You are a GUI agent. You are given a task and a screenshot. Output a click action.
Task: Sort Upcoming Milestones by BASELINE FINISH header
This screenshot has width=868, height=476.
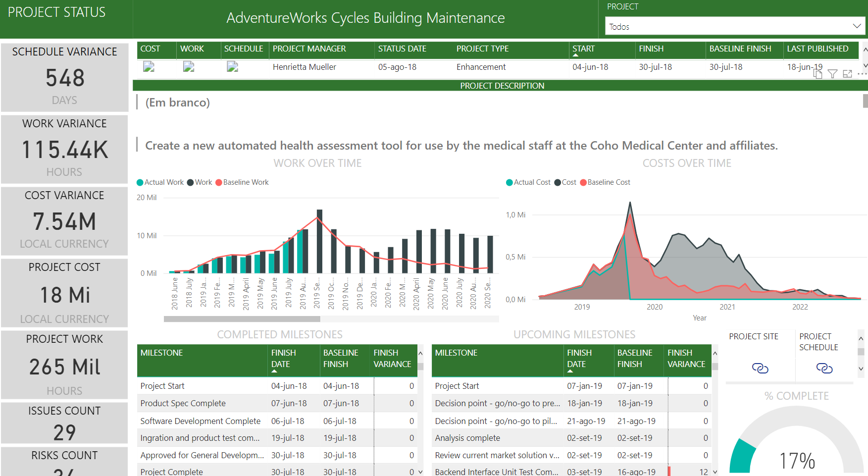[635, 358]
